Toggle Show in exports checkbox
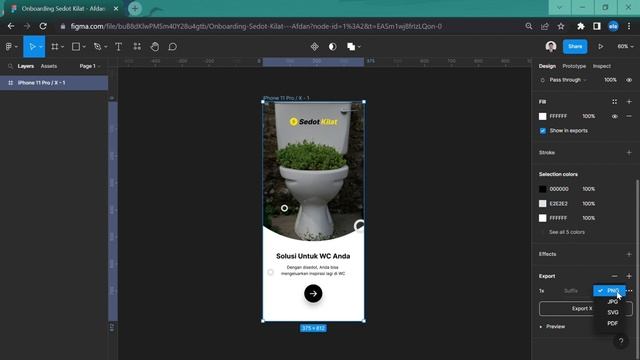The height and width of the screenshot is (360, 640). click(x=542, y=131)
